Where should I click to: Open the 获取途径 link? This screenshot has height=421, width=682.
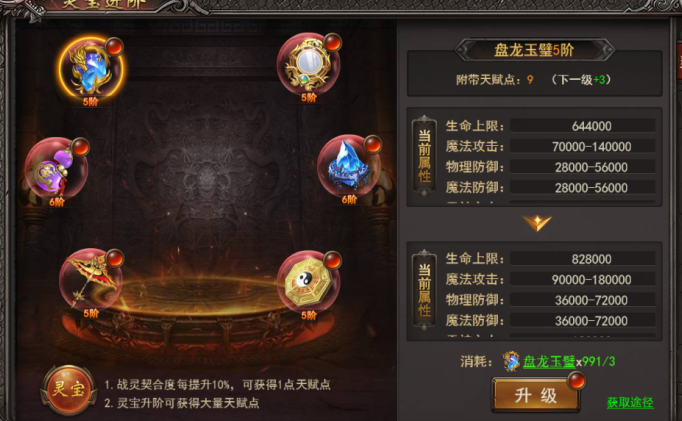pos(630,402)
